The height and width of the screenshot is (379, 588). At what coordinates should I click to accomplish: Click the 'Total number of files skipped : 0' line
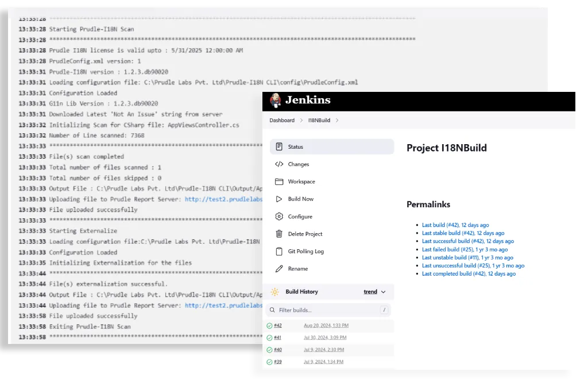click(105, 178)
